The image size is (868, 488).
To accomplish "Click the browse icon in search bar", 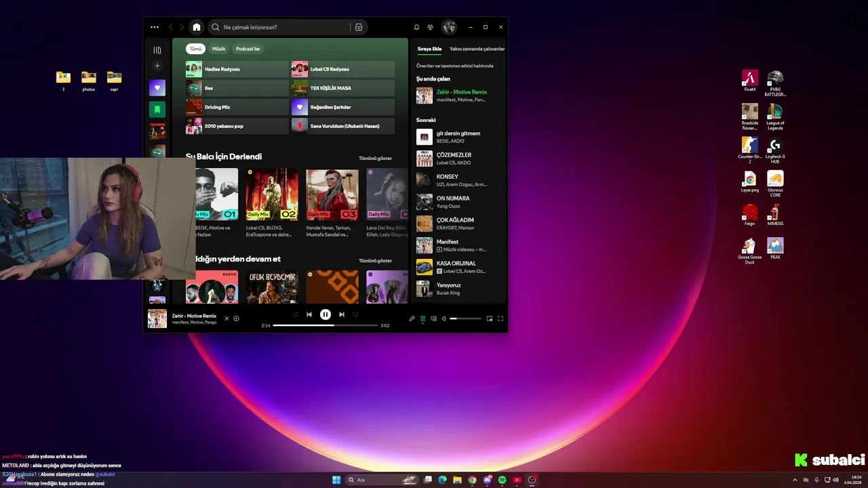I will pyautogui.click(x=359, y=27).
